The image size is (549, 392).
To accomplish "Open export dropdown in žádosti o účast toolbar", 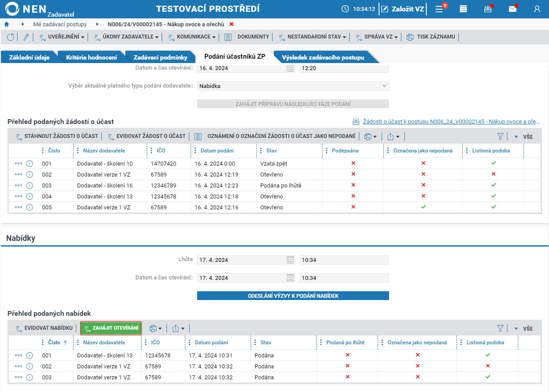I will pos(393,137).
